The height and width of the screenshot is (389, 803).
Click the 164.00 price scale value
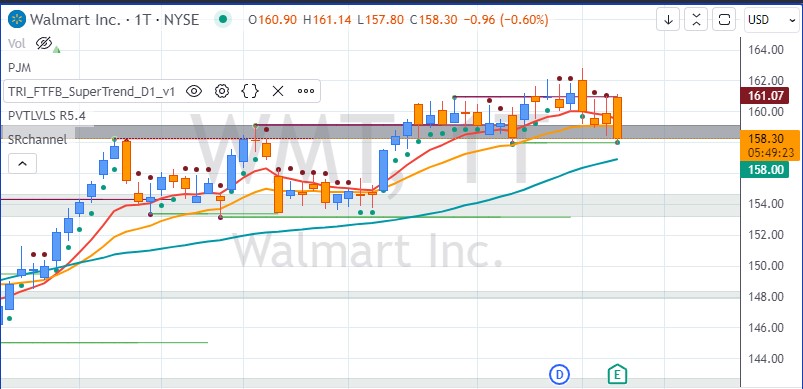coord(765,50)
